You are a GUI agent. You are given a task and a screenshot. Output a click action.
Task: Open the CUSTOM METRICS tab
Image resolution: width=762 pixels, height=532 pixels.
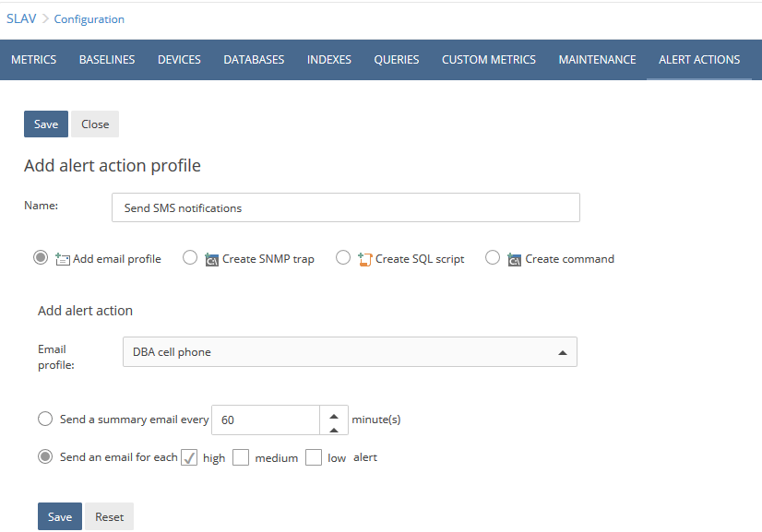488,59
